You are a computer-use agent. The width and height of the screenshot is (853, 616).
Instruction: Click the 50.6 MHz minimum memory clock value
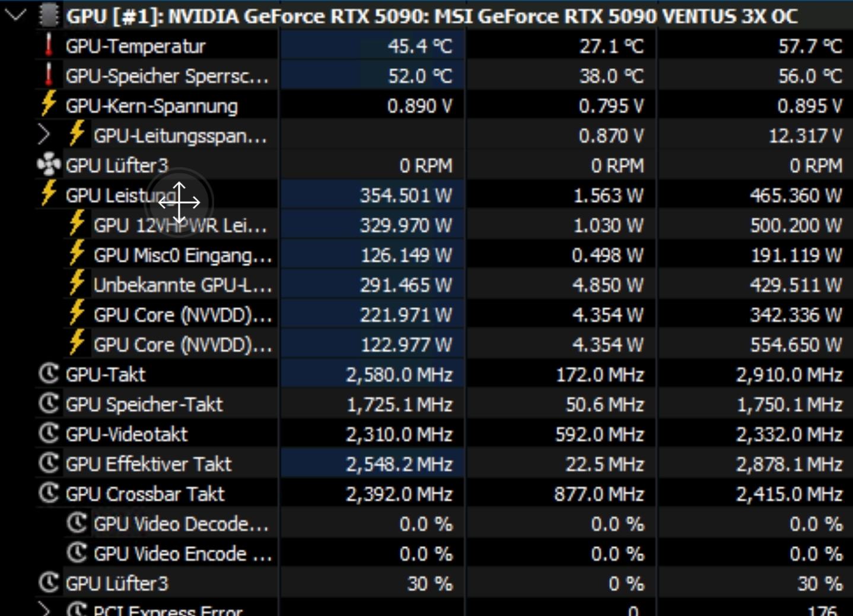604,404
